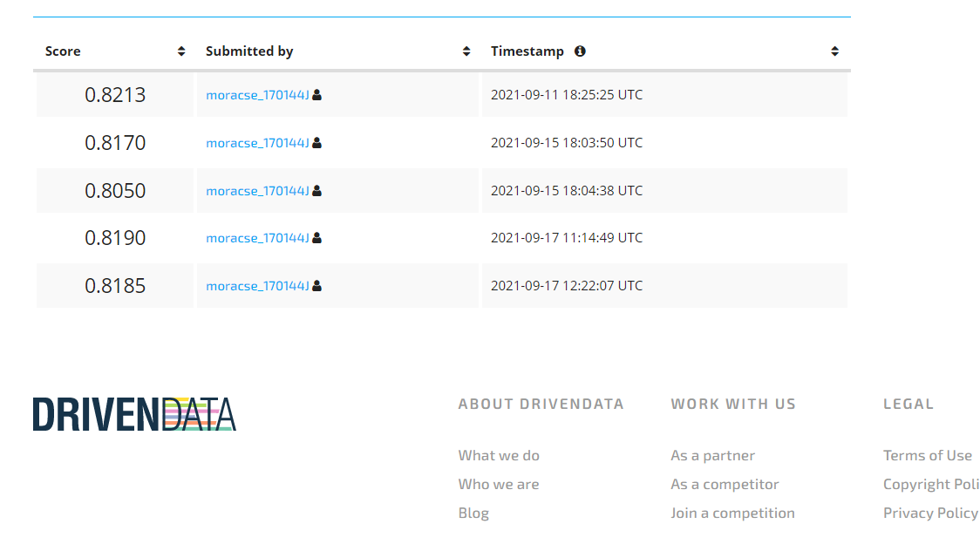Click the WORK WITH US footer heading
Viewport: 980px width, 551px height.
pyautogui.click(x=733, y=405)
